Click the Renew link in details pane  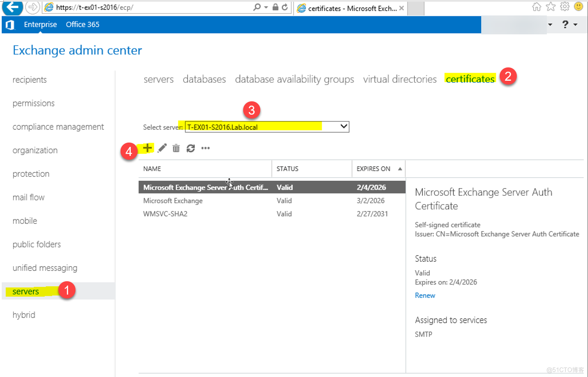click(425, 295)
